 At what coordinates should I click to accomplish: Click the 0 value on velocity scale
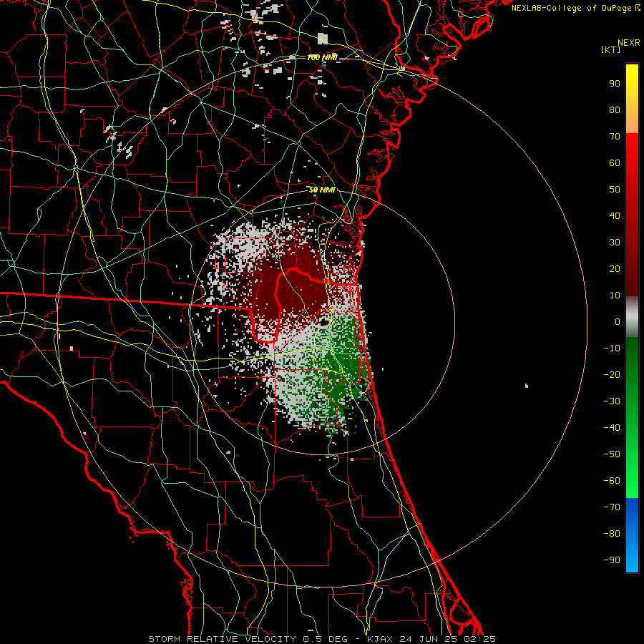click(x=618, y=321)
